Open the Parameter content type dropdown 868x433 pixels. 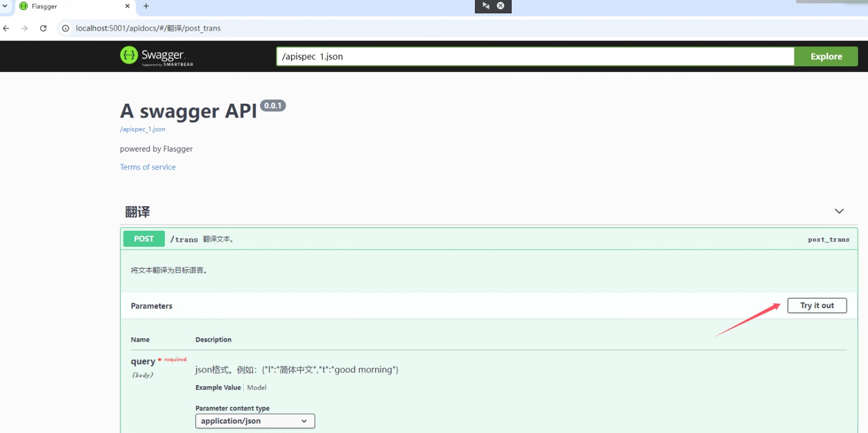coord(255,421)
